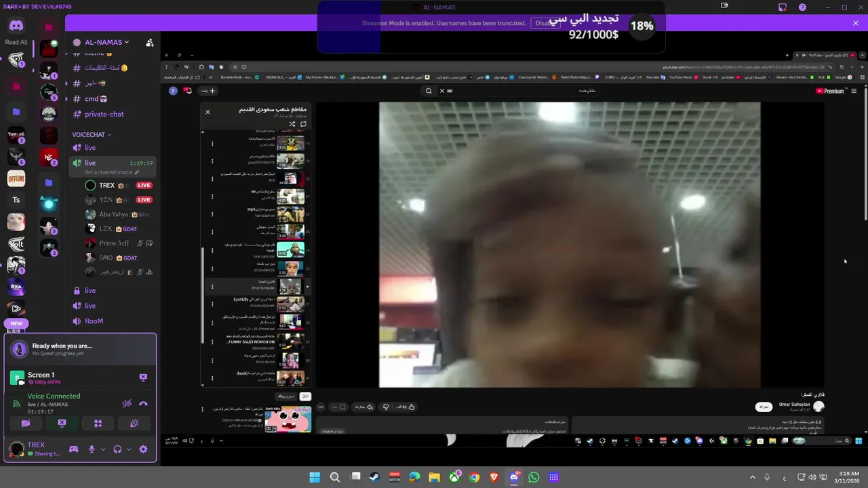This screenshot has height=488, width=868.
Task: Show hidden system tray icons chevron
Action: tap(752, 477)
